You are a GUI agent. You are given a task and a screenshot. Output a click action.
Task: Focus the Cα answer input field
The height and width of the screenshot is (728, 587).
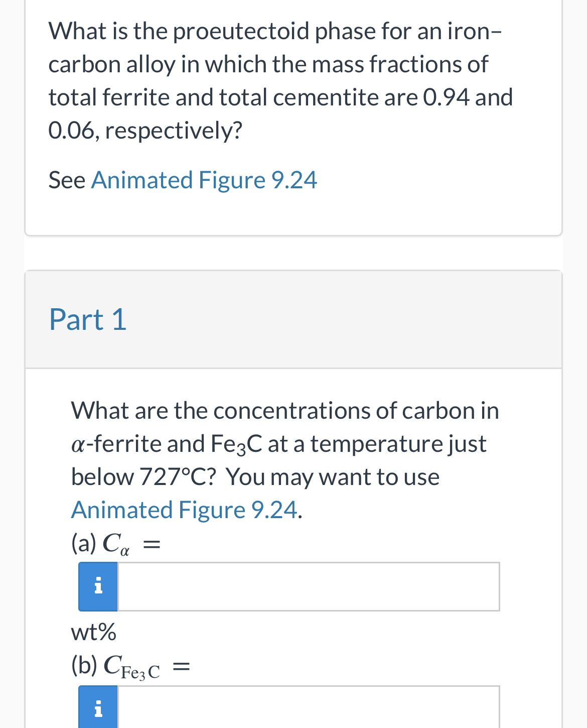tap(309, 586)
